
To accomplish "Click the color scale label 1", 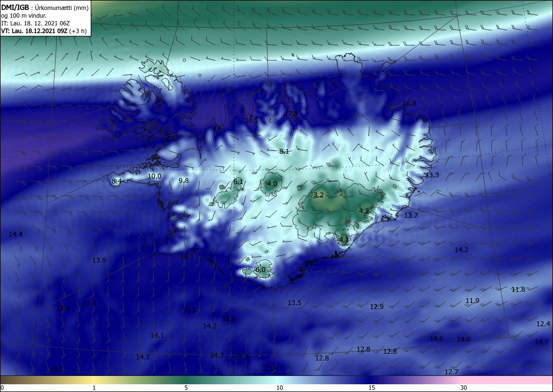I will (x=94, y=388).
